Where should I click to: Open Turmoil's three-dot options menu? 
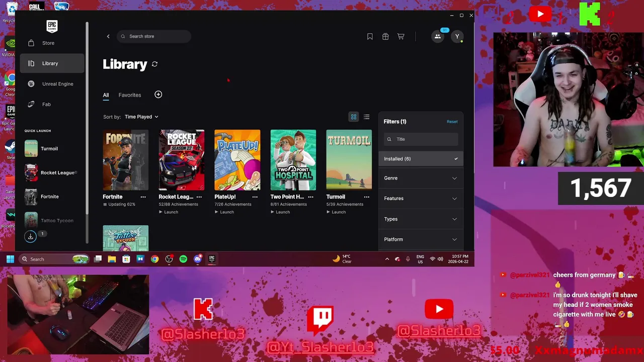pos(367,197)
